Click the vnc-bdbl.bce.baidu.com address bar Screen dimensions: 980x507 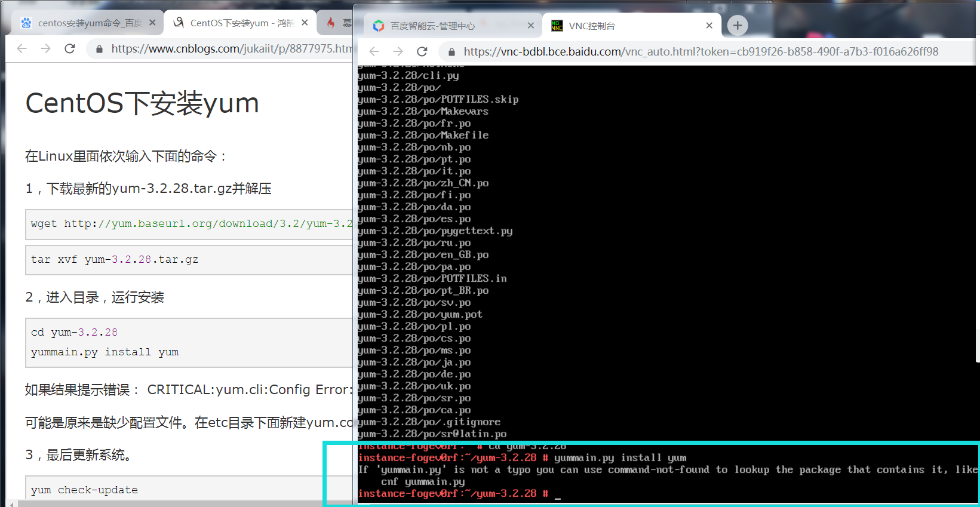(701, 51)
